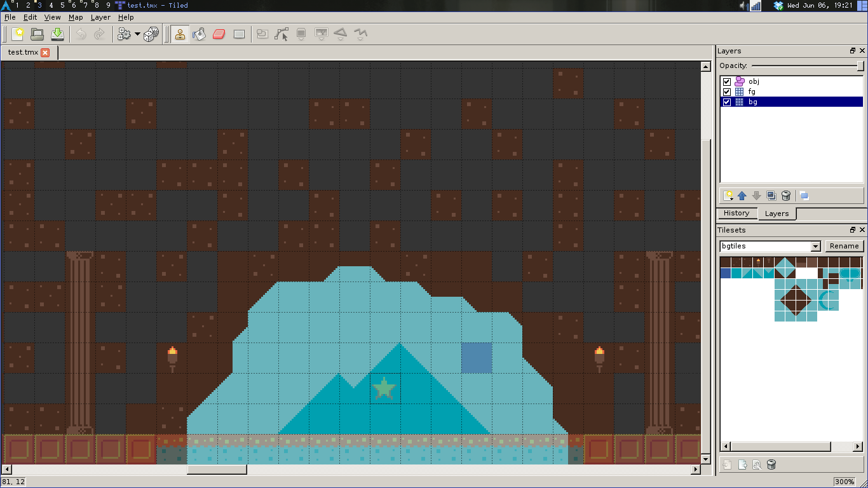
Task: Remove the selected layer with trash icon
Action: [x=785, y=196]
